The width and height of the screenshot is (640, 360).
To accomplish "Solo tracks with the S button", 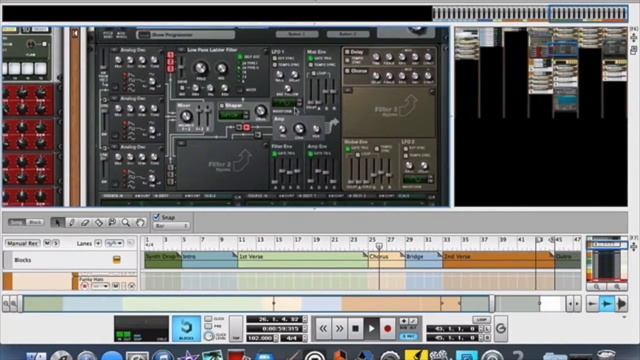I will (x=56, y=243).
